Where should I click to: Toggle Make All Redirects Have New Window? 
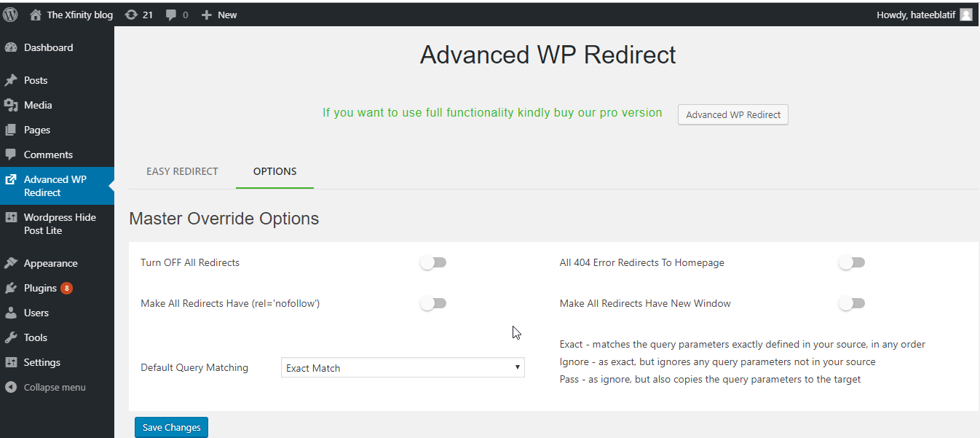852,303
